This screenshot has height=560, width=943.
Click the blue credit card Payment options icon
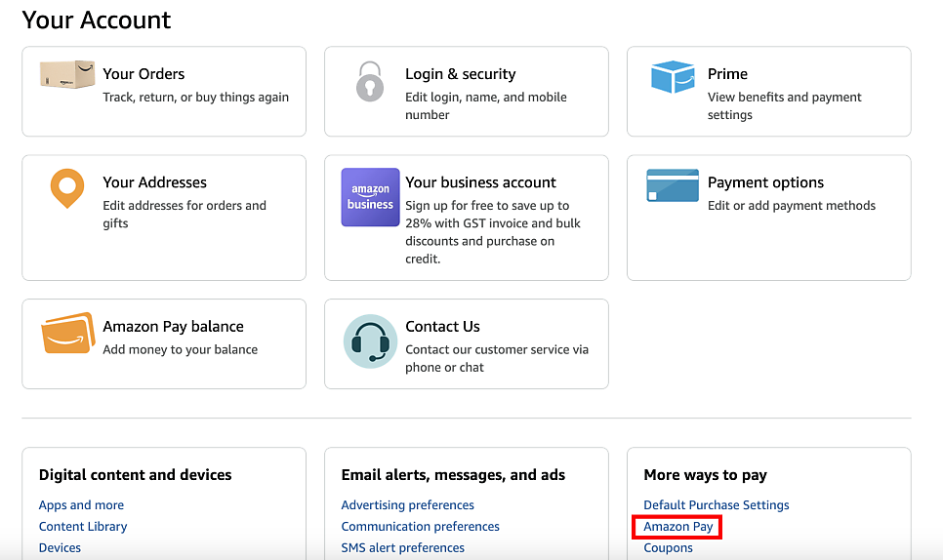click(x=673, y=185)
